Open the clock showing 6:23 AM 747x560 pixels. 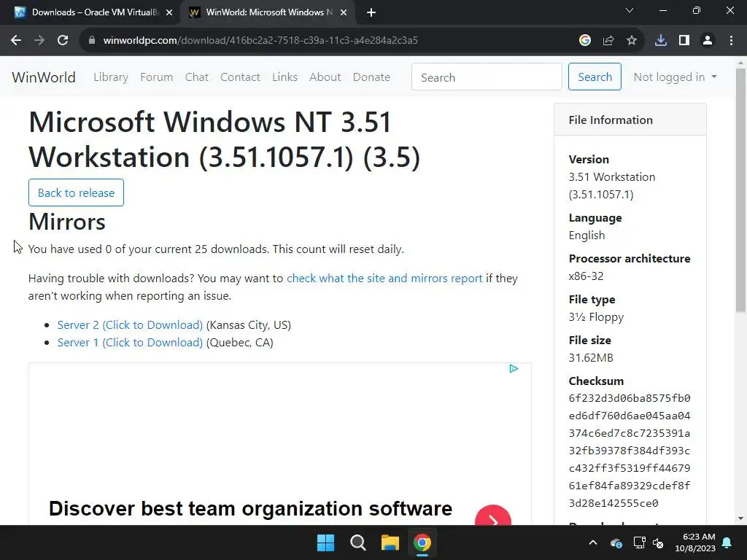click(695, 542)
